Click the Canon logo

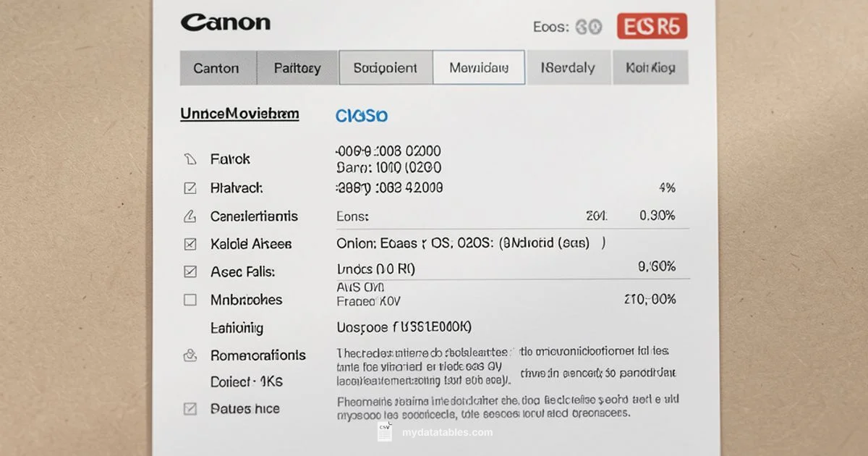[x=225, y=22]
